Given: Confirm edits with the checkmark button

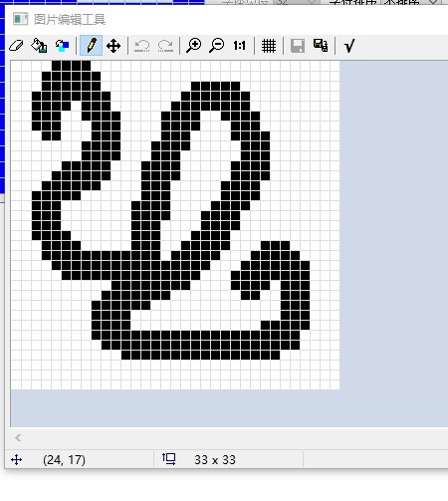Looking at the screenshot, I should (x=349, y=46).
